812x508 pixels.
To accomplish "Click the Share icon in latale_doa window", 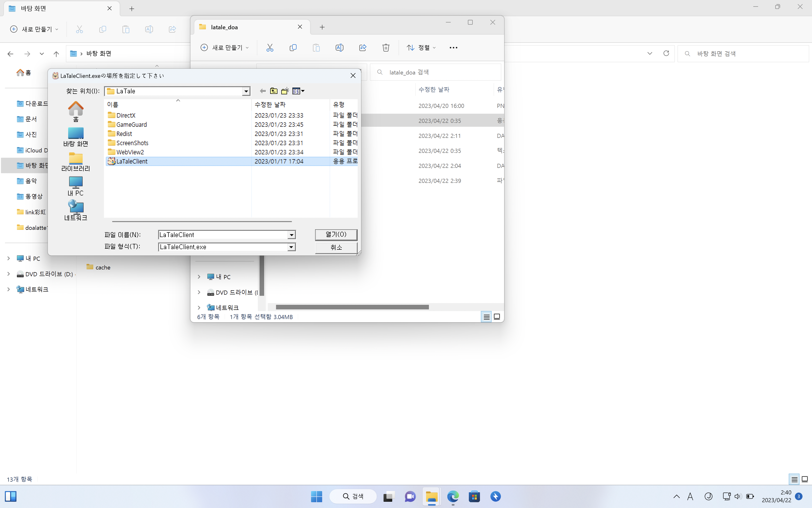I will coord(362,48).
